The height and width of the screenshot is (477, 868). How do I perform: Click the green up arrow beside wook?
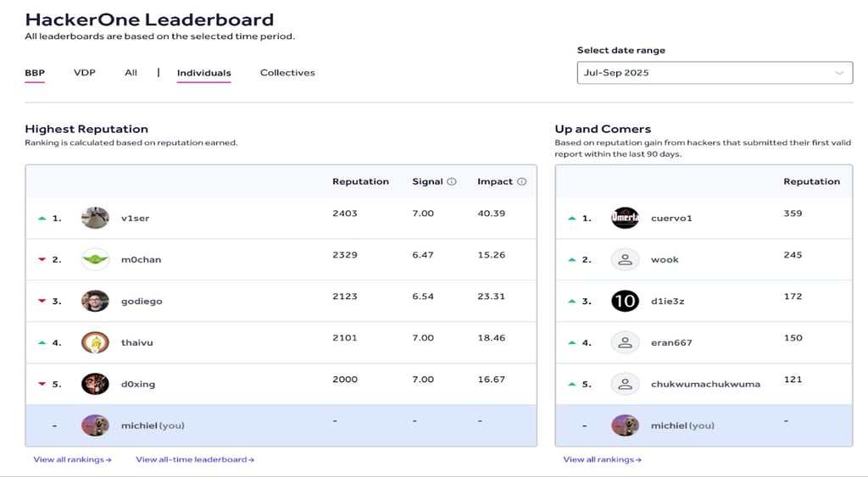(572, 259)
